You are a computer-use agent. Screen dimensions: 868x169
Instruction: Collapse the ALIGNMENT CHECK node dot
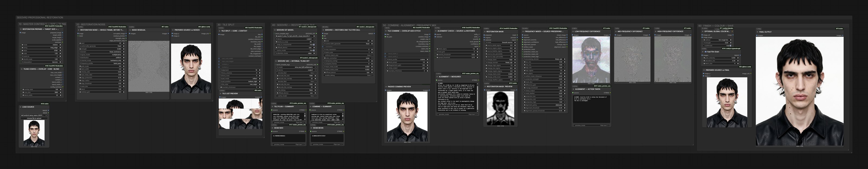pos(436,31)
